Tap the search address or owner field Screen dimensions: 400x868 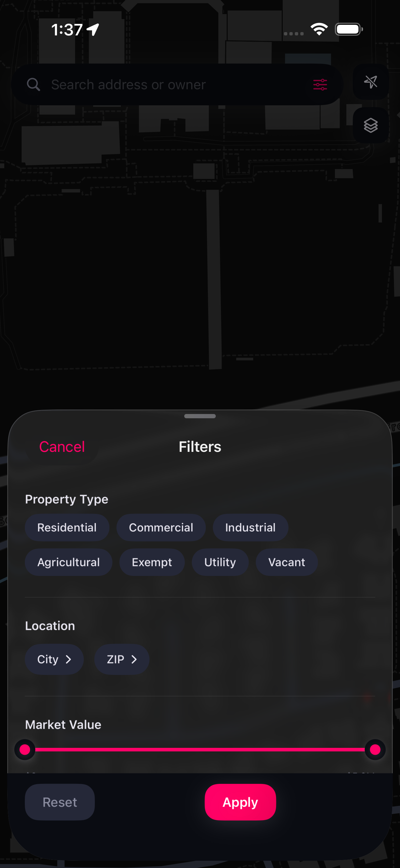pyautogui.click(x=152, y=84)
